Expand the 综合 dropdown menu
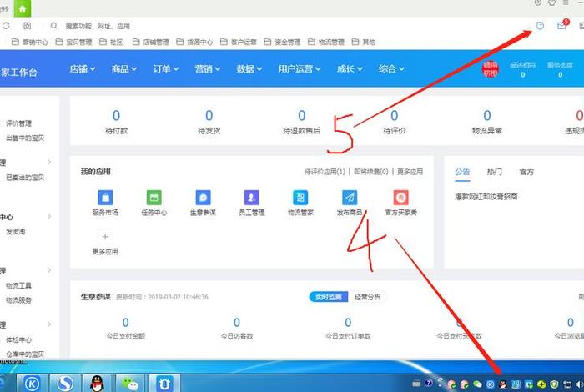 pyautogui.click(x=391, y=69)
